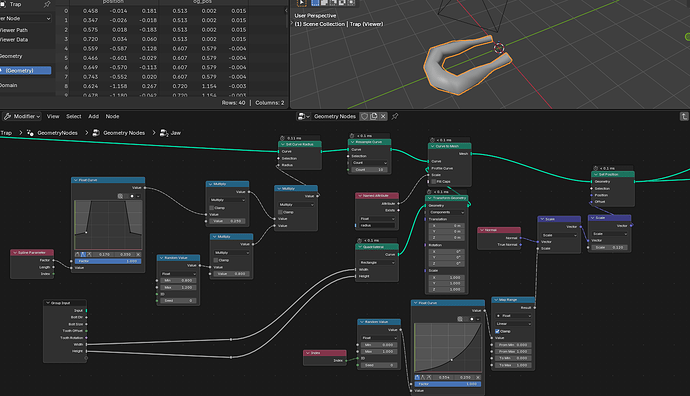Open the Linear interpolation dropdown in Map Range
Viewport: 690px width, 396px height.
[513, 323]
